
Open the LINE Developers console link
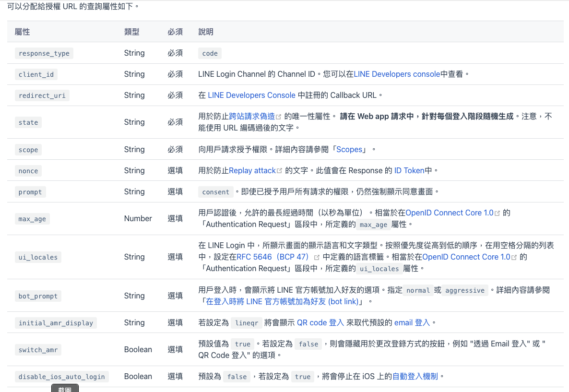tap(397, 74)
